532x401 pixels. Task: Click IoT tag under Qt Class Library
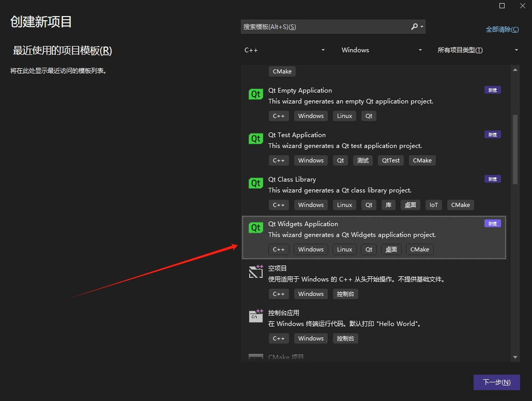(434, 205)
